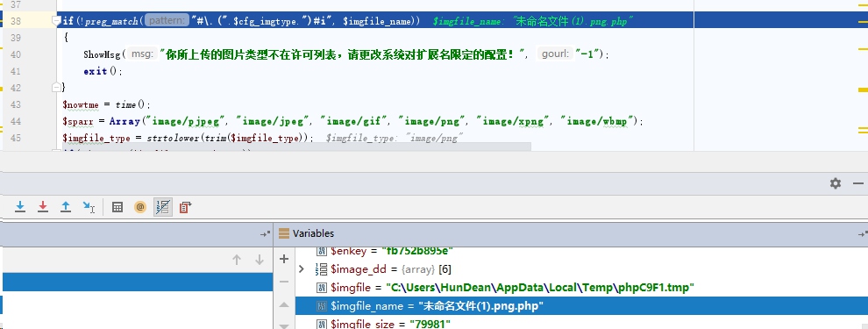The width and height of the screenshot is (868, 329).
Task: Click the type icon beside $imgfile
Action: point(321,288)
